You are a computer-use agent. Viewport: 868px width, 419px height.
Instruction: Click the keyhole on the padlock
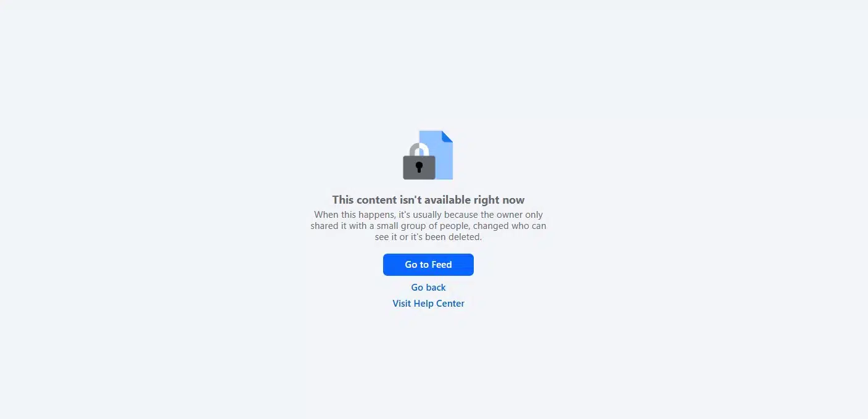click(419, 167)
